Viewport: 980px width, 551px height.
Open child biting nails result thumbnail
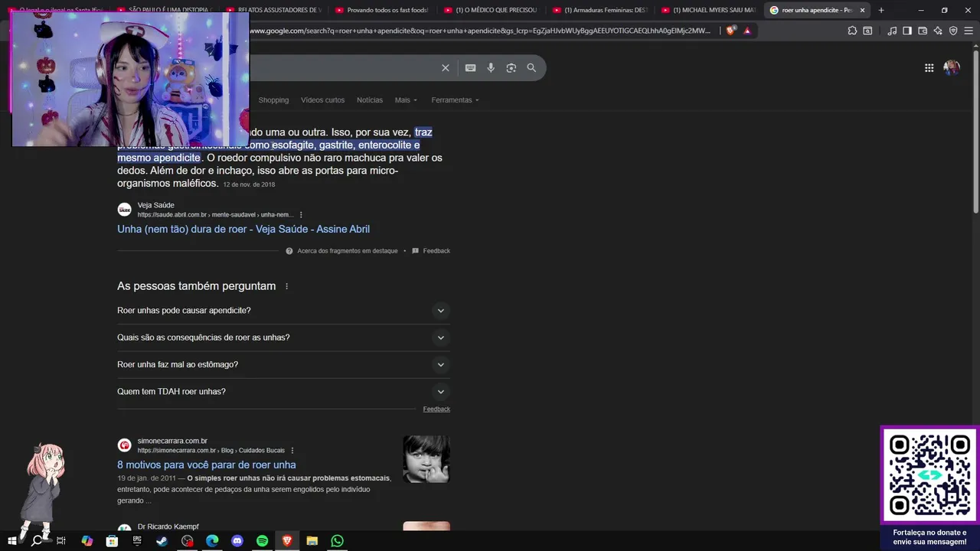pos(426,459)
